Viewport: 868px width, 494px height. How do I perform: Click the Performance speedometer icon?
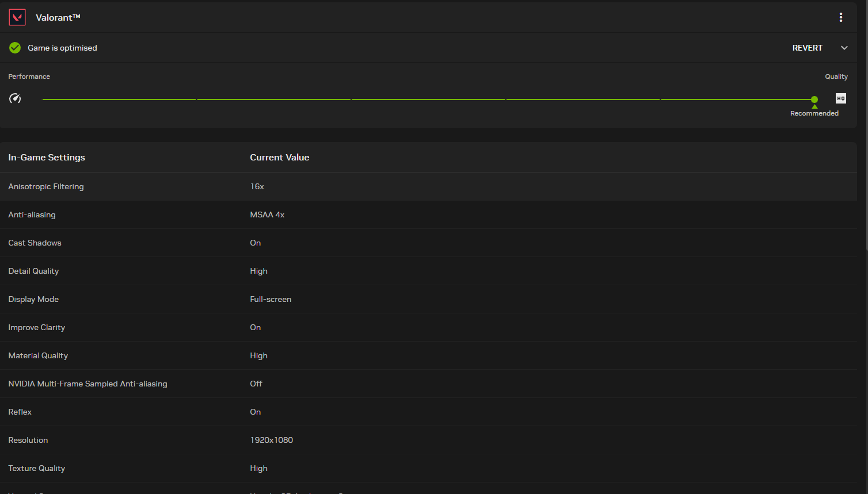15,98
